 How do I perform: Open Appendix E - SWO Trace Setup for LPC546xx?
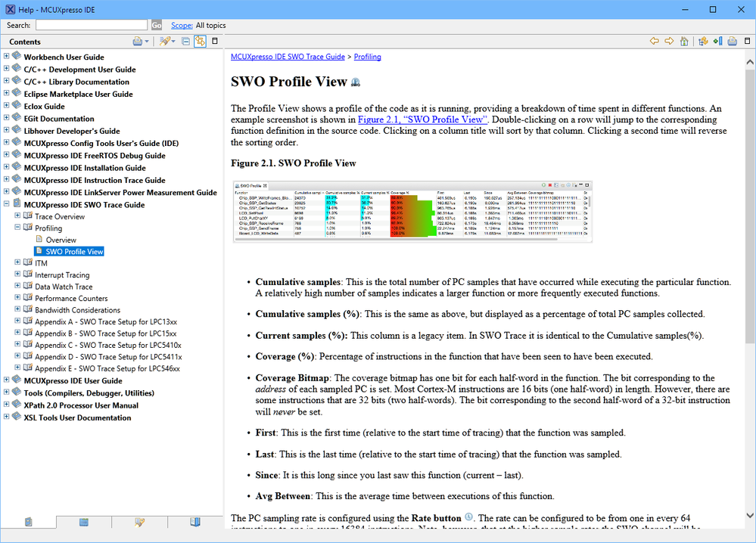coord(107,368)
